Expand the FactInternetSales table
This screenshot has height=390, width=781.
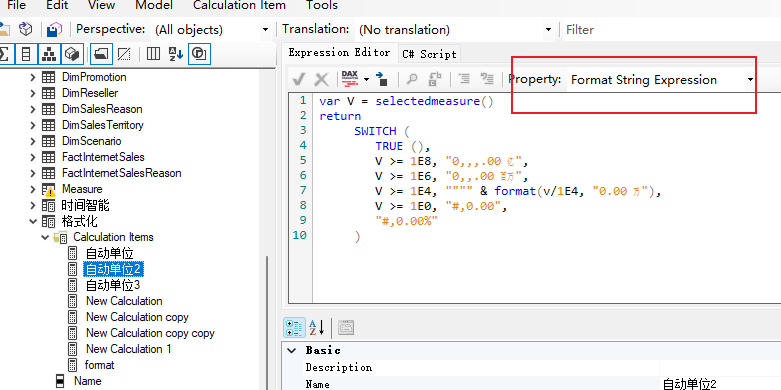[x=33, y=157]
